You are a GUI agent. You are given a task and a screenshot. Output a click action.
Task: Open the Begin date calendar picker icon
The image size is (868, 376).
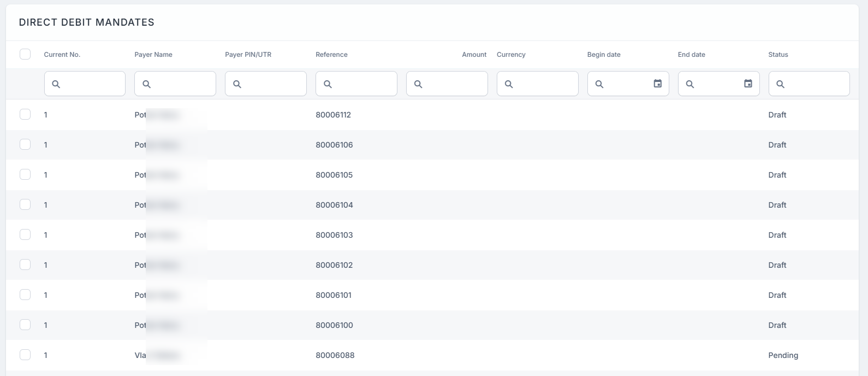click(658, 84)
